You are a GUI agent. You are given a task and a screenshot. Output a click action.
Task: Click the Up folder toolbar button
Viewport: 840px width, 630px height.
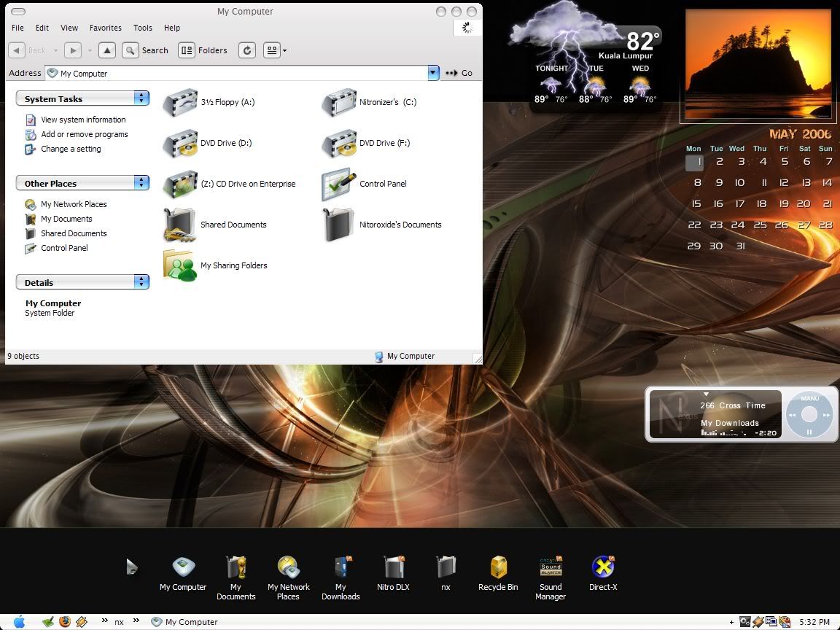[107, 50]
